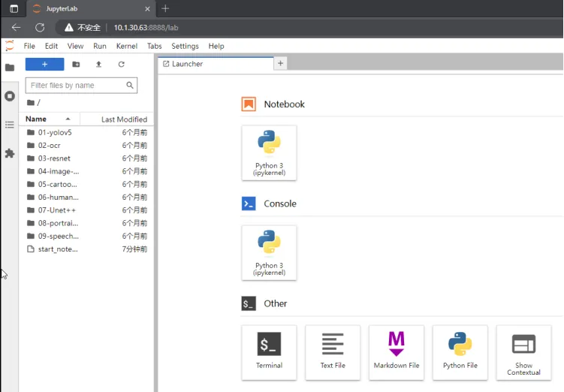Open the Tabs menu

(154, 46)
